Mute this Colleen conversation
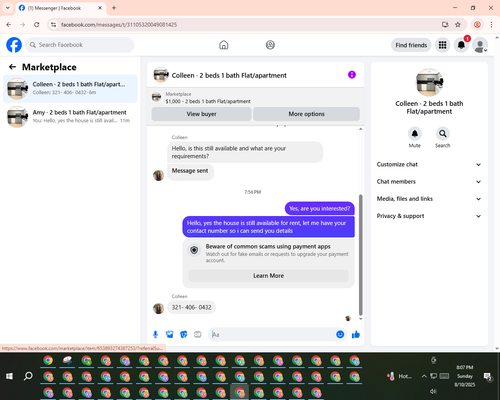The height and width of the screenshot is (400, 500). tap(415, 134)
